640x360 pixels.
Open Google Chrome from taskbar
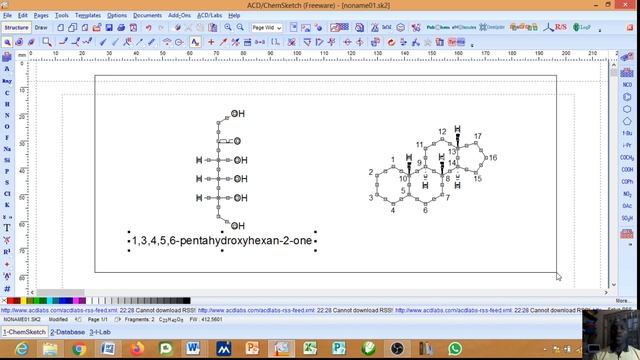click(79, 349)
